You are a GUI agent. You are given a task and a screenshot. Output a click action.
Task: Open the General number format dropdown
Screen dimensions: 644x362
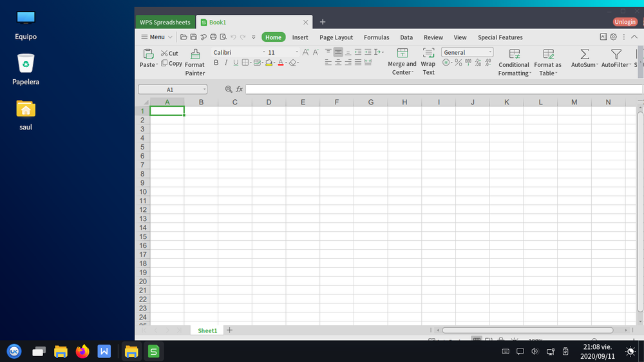[490, 52]
